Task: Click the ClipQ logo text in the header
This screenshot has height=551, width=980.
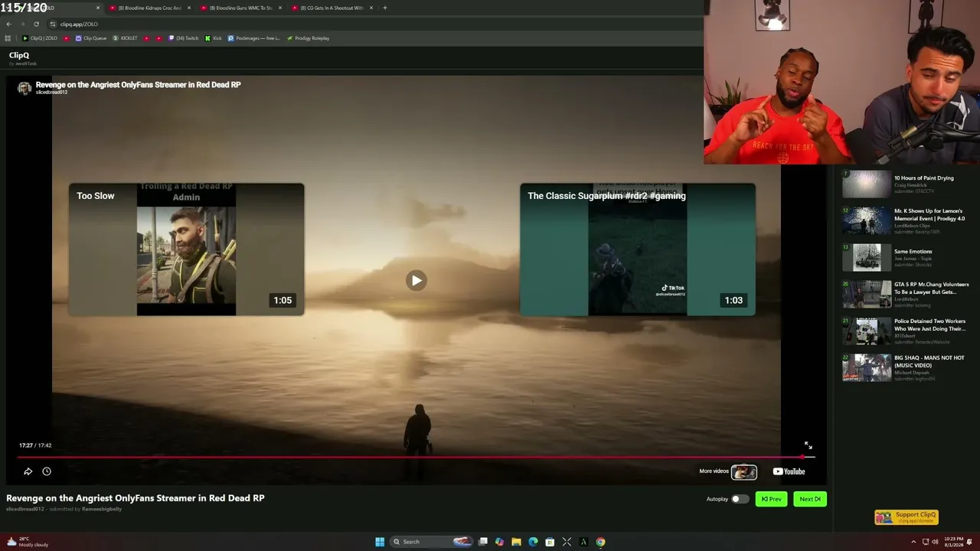Action: pos(19,55)
